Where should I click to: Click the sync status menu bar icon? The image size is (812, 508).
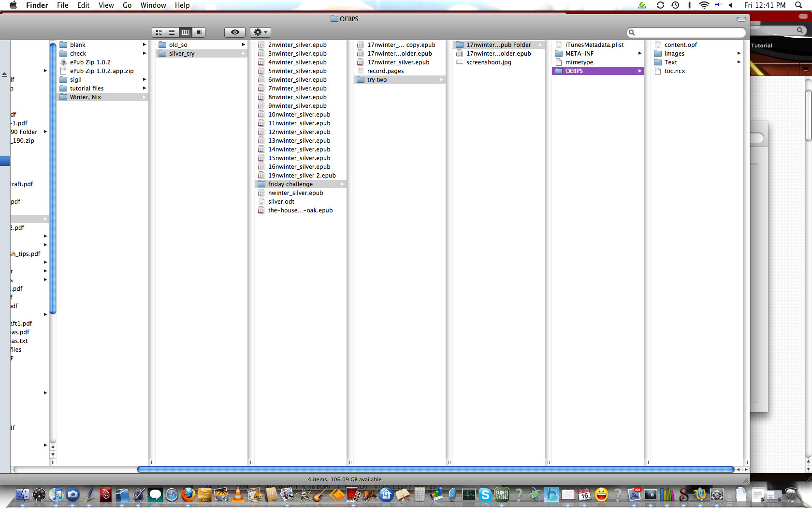(660, 5)
